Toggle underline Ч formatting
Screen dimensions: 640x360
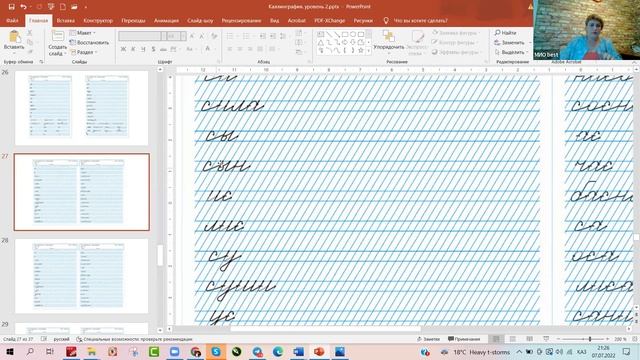pos(143,49)
